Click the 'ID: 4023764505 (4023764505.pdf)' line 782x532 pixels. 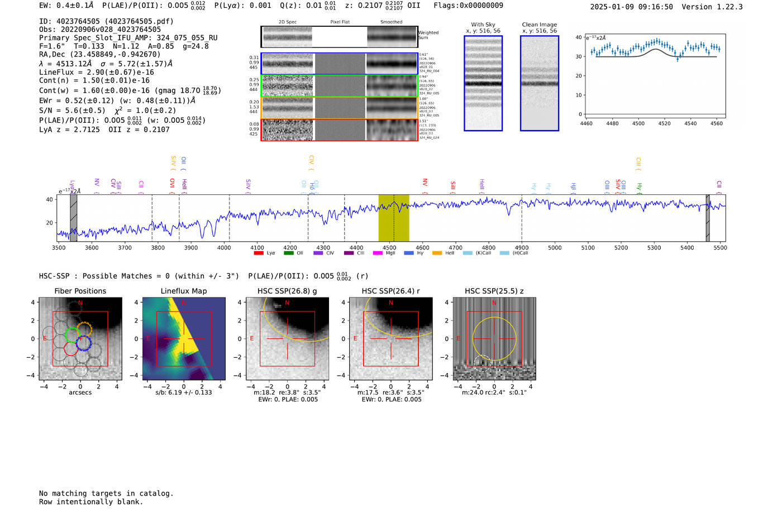pyautogui.click(x=106, y=21)
